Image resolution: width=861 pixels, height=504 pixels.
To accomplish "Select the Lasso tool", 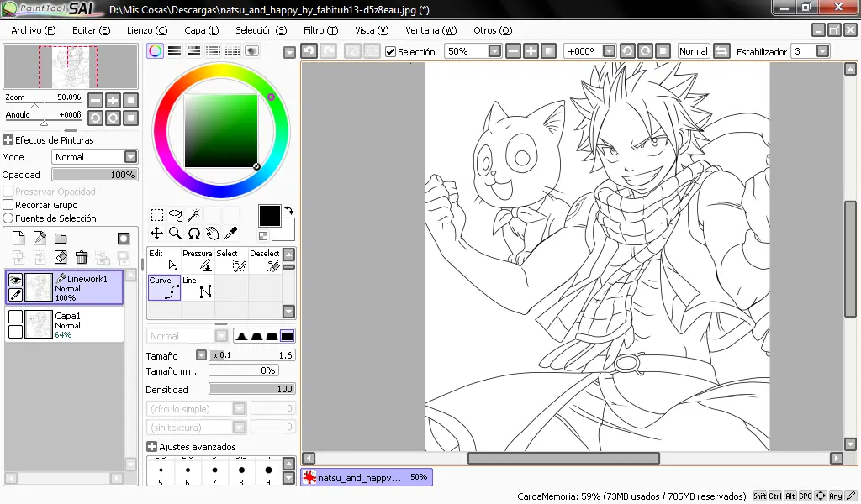I will pos(176,215).
